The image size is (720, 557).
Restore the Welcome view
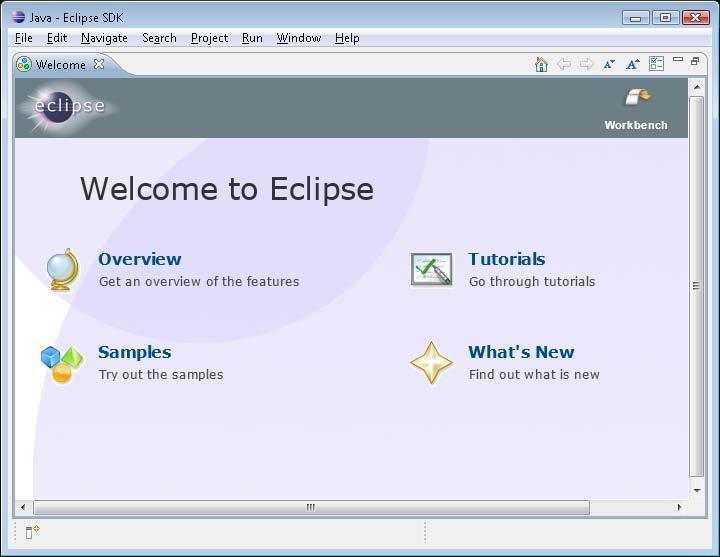coord(695,61)
